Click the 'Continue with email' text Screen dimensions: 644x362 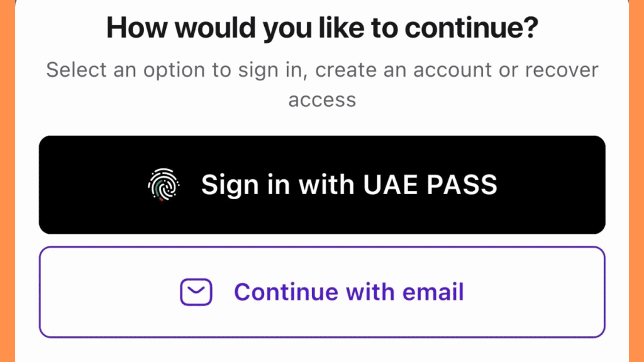[348, 292]
